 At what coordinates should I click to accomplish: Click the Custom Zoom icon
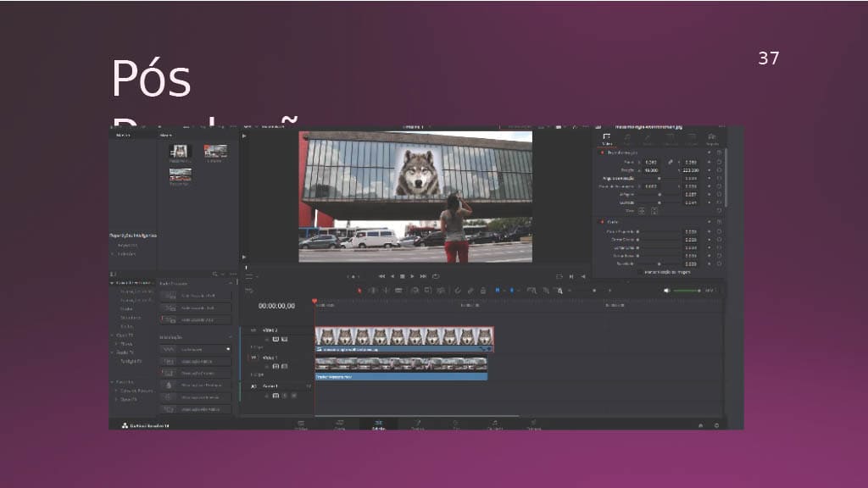[559, 291]
